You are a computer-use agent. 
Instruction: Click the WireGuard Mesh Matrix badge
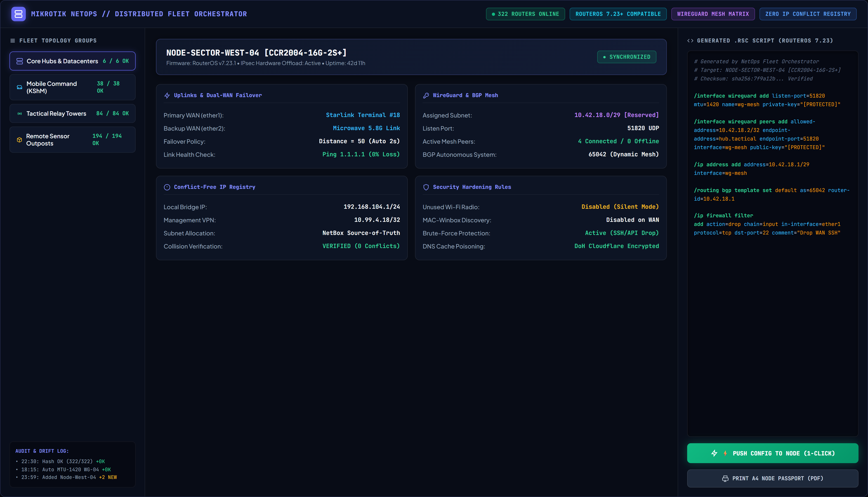coord(713,14)
